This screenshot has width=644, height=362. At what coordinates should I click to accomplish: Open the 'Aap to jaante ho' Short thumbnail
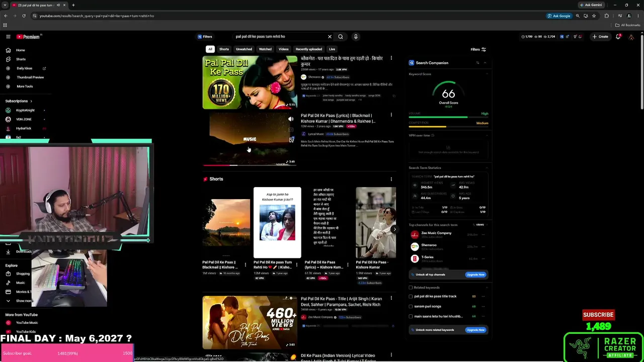pos(277,223)
